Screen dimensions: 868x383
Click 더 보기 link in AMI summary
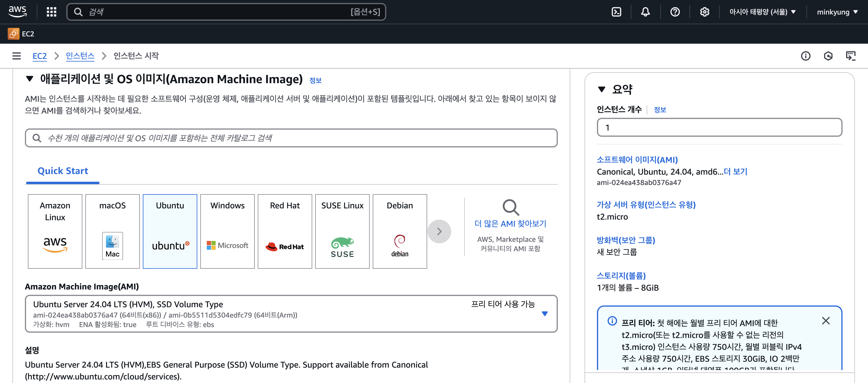[735, 172]
